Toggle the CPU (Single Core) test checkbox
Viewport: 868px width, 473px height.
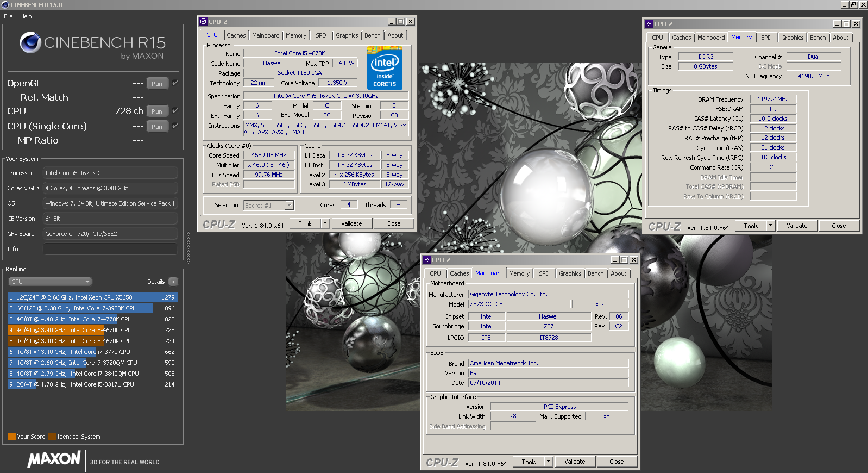point(175,126)
